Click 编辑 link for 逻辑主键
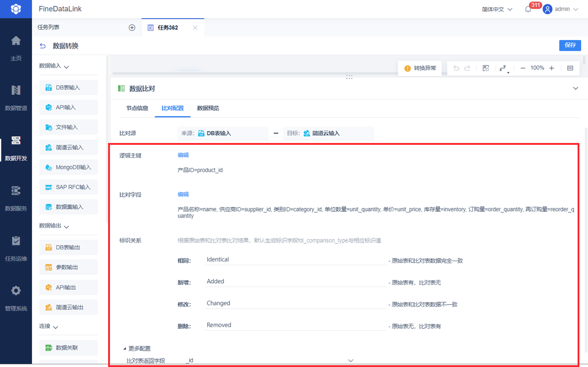The height and width of the screenshot is (367, 588). pos(183,155)
